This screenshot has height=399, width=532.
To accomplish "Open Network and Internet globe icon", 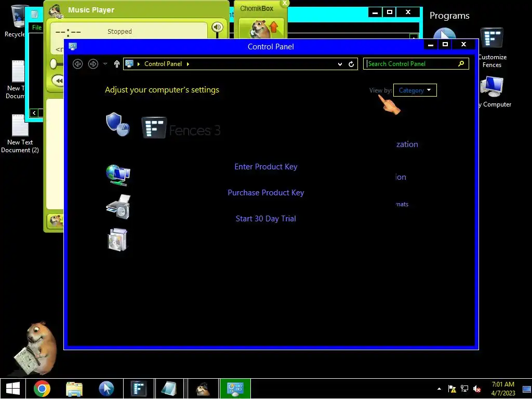I will pos(118,175).
